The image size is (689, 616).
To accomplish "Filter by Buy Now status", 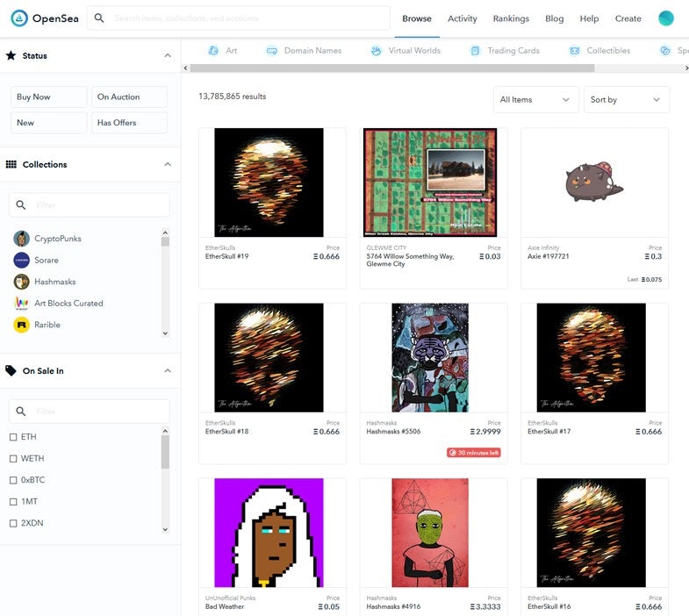I will tap(48, 97).
